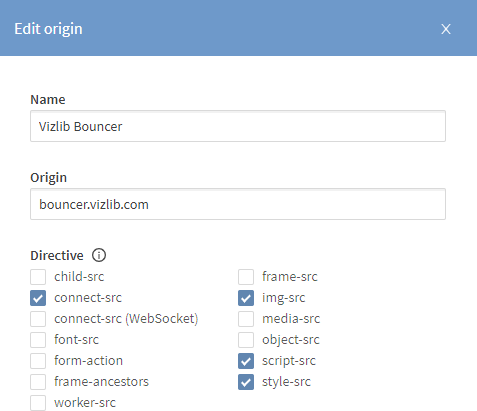The height and width of the screenshot is (411, 477).
Task: Click the 'Directive' section label
Action: 57,256
